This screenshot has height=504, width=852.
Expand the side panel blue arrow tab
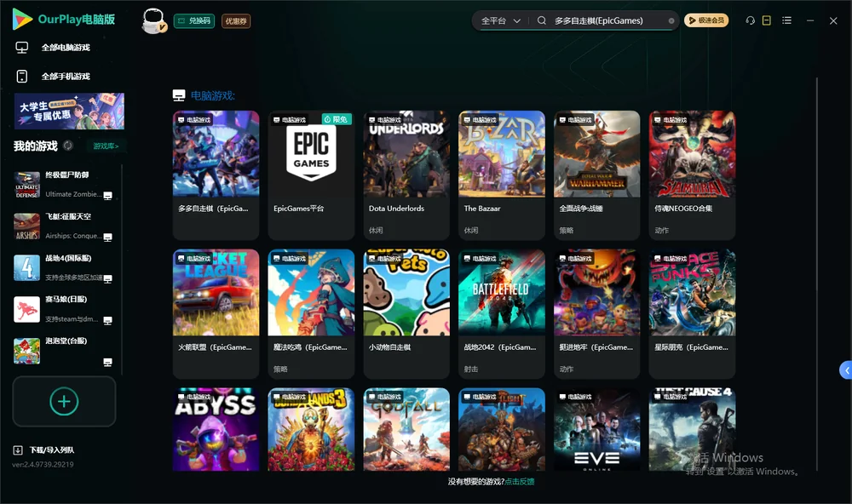pyautogui.click(x=846, y=370)
